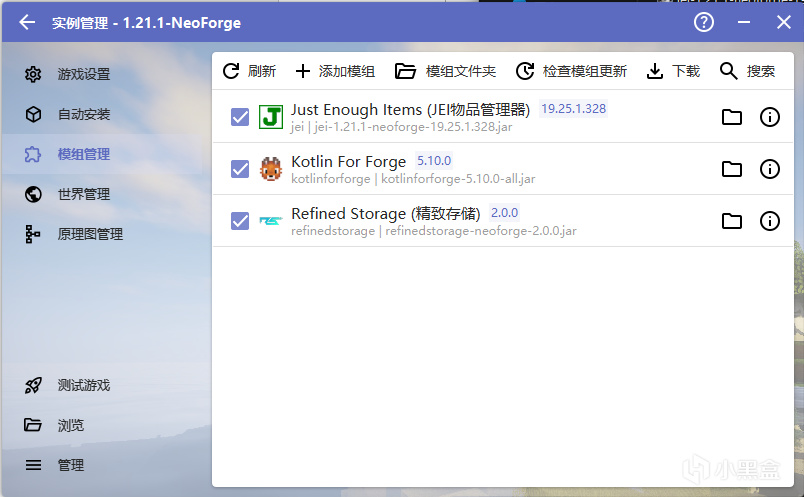Click the Just Enough Items mod name

[410, 110]
